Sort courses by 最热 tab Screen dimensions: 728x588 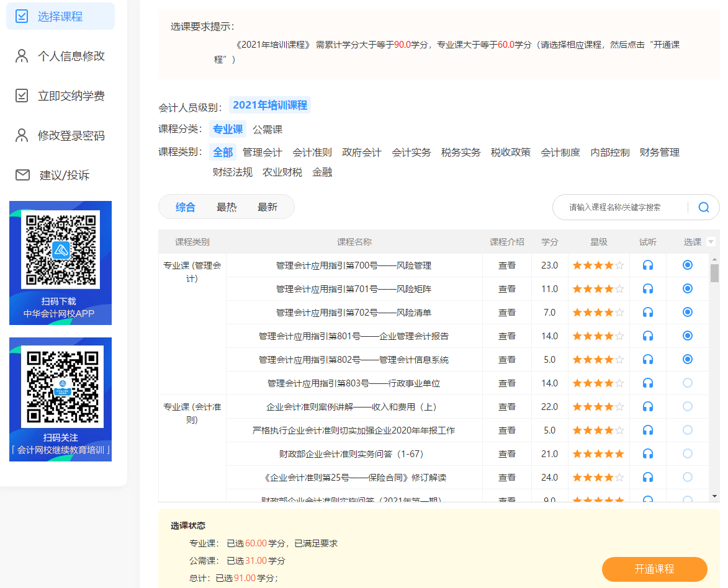coord(227,207)
